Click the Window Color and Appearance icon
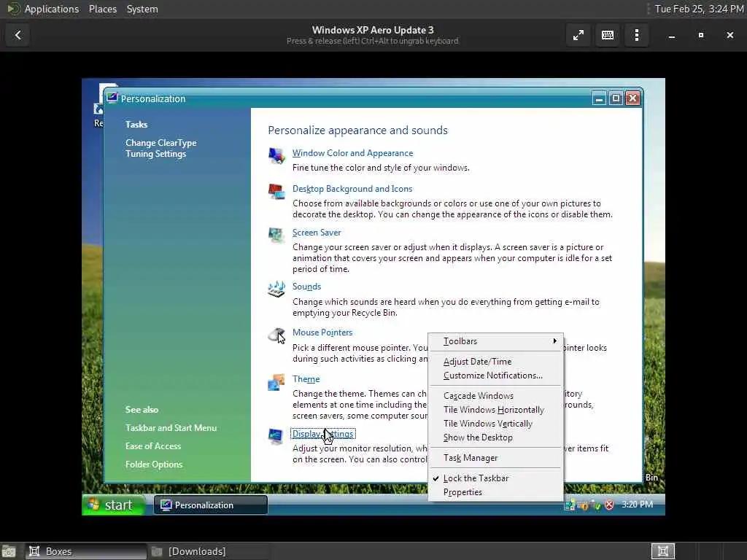747x560 pixels. tap(276, 155)
